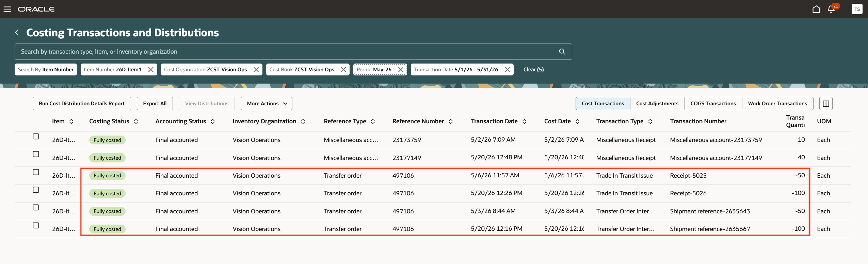Screen dimensions: 868x264
Task: Switch to COGS Transactions tab
Action: click(x=713, y=104)
